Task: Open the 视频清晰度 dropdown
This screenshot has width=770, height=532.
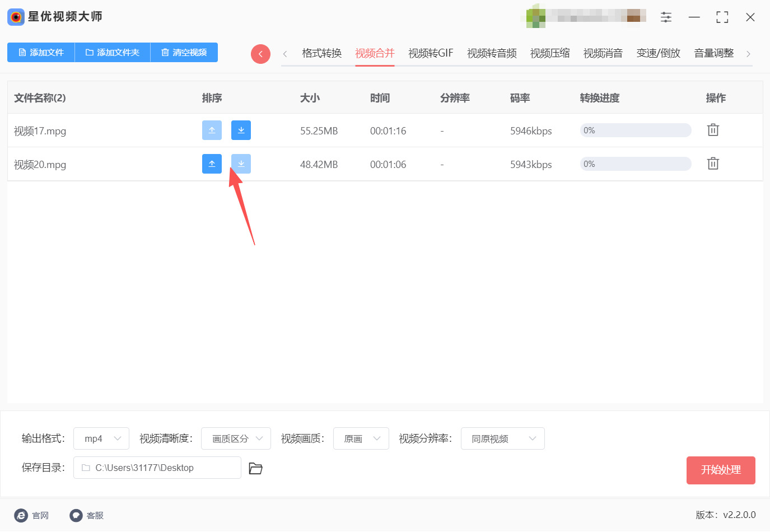Action: pos(236,438)
